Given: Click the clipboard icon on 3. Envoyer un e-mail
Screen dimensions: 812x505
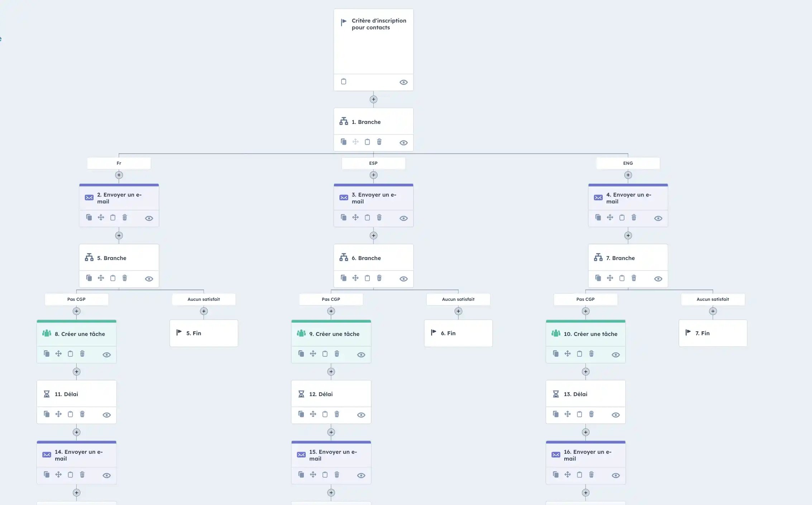Looking at the screenshot, I should click(367, 217).
